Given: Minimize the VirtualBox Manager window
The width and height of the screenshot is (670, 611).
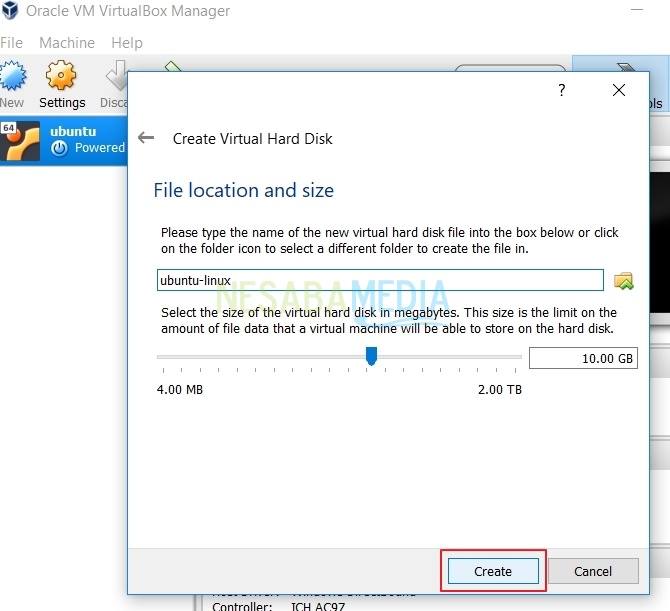Looking at the screenshot, I should point(637,10).
